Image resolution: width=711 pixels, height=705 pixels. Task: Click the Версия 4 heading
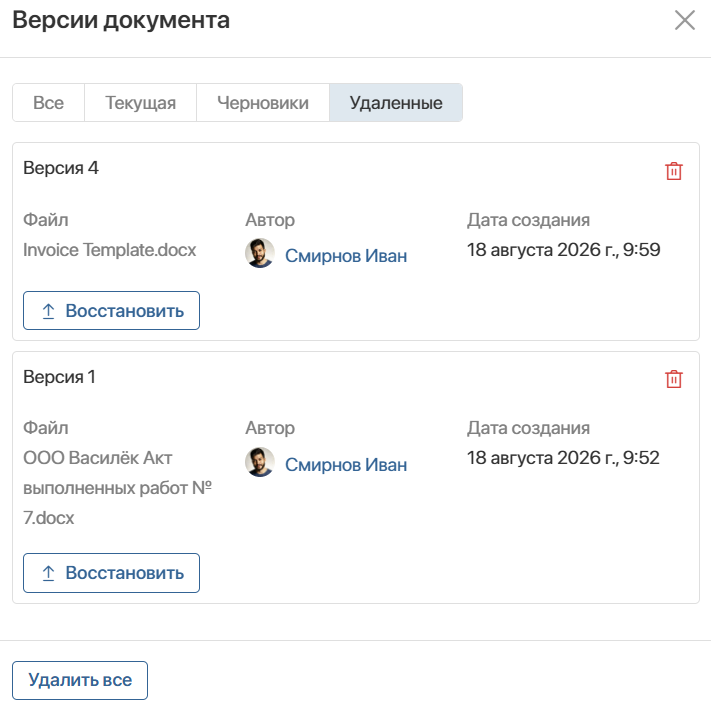61,168
